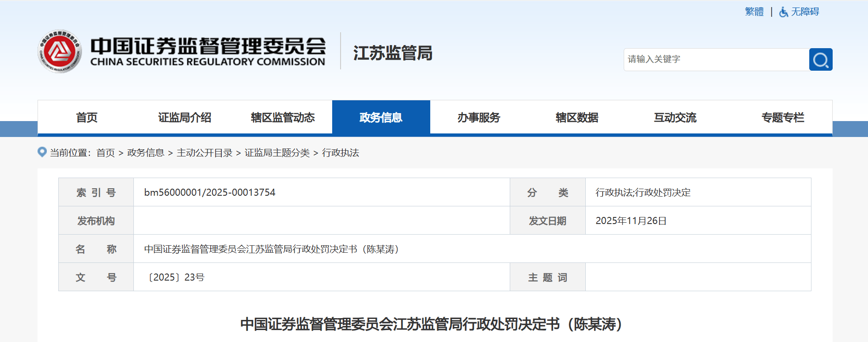
Task: Open the 首页 navigation tab
Action: [x=87, y=118]
